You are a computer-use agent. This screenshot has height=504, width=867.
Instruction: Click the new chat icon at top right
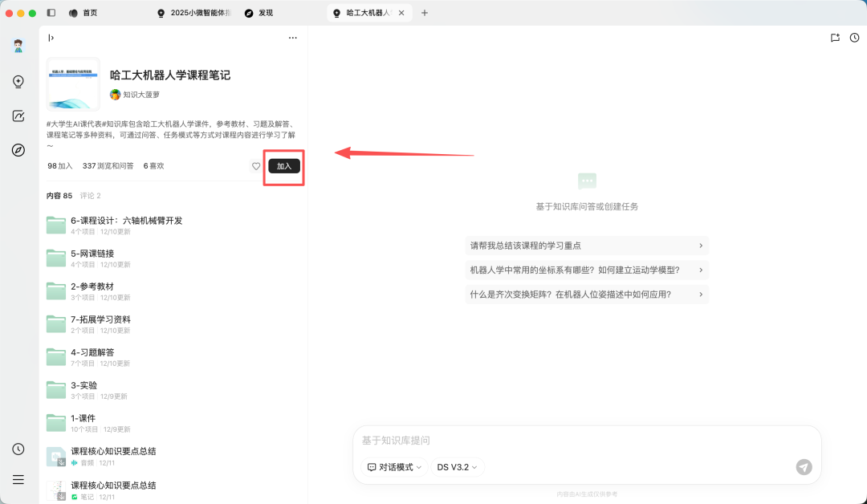(835, 37)
